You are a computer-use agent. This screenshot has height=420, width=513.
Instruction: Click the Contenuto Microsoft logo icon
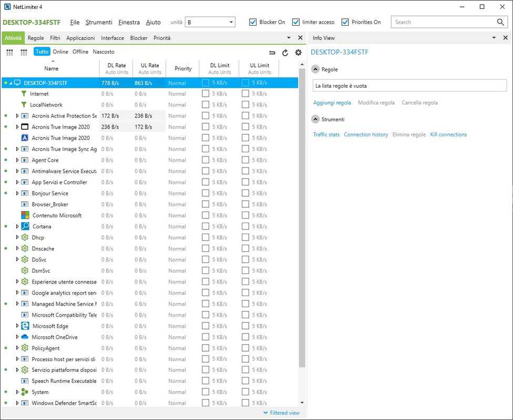(x=25, y=215)
